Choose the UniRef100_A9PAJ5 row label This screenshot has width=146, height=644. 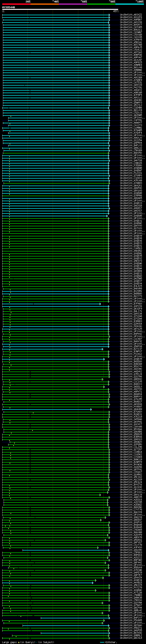(x=131, y=47)
